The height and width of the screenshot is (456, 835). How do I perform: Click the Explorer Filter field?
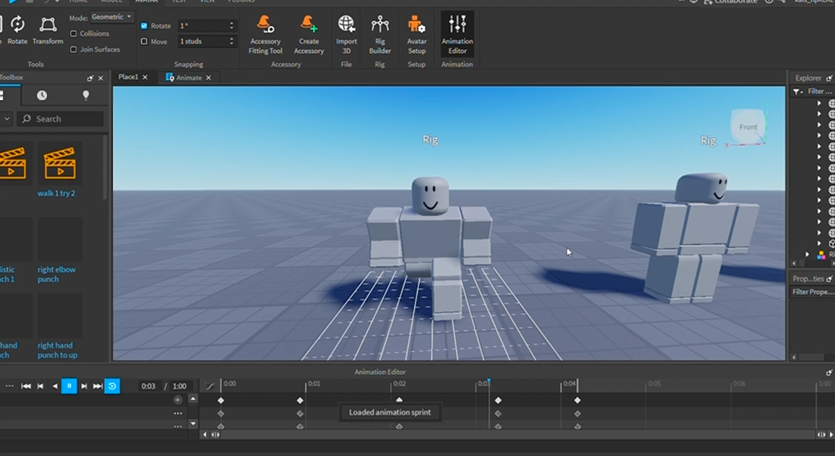click(819, 92)
